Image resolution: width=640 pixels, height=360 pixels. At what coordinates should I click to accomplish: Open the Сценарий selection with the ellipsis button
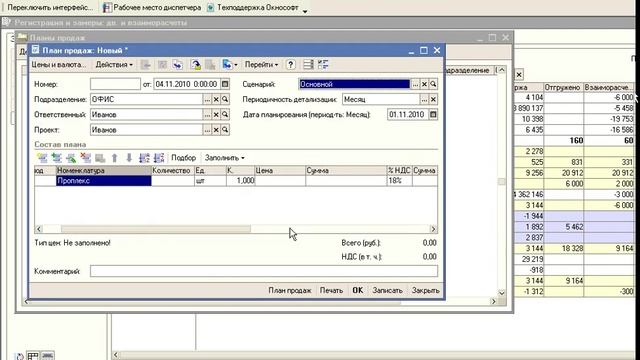[416, 84]
